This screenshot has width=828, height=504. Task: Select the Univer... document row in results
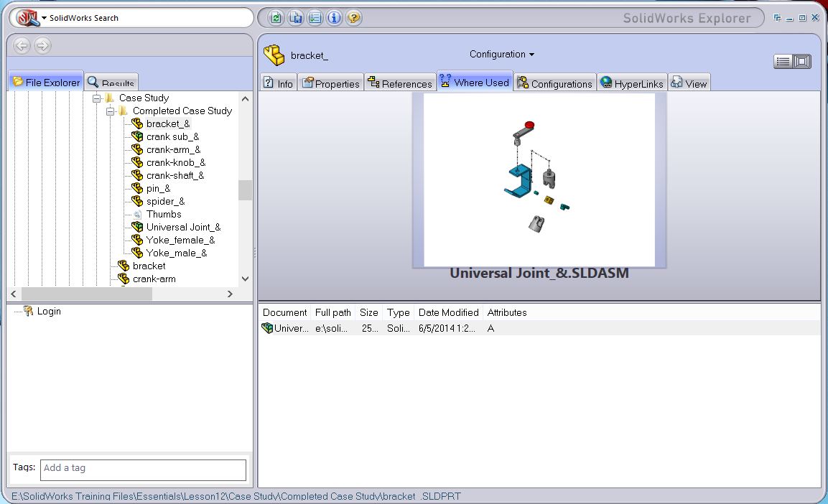tap(539, 328)
